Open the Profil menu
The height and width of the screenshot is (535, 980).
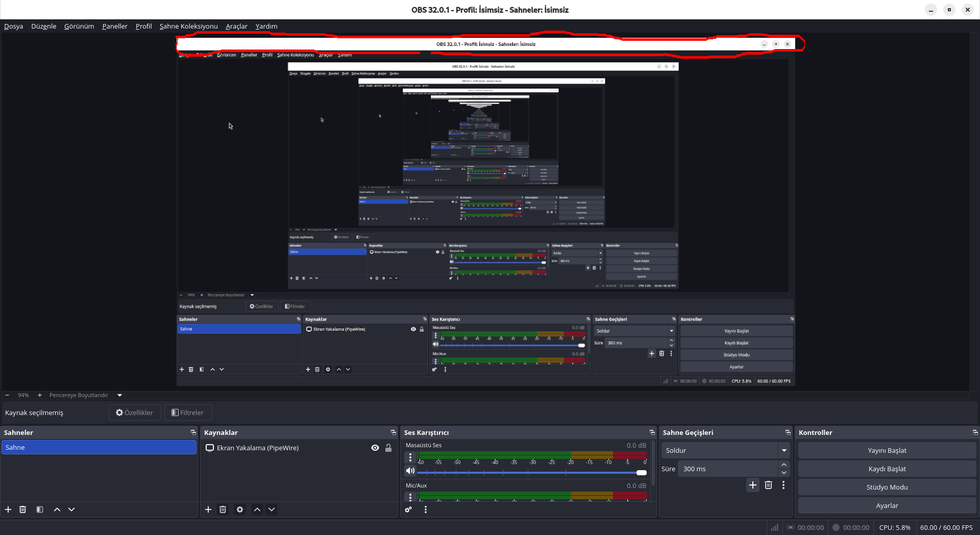click(x=144, y=26)
